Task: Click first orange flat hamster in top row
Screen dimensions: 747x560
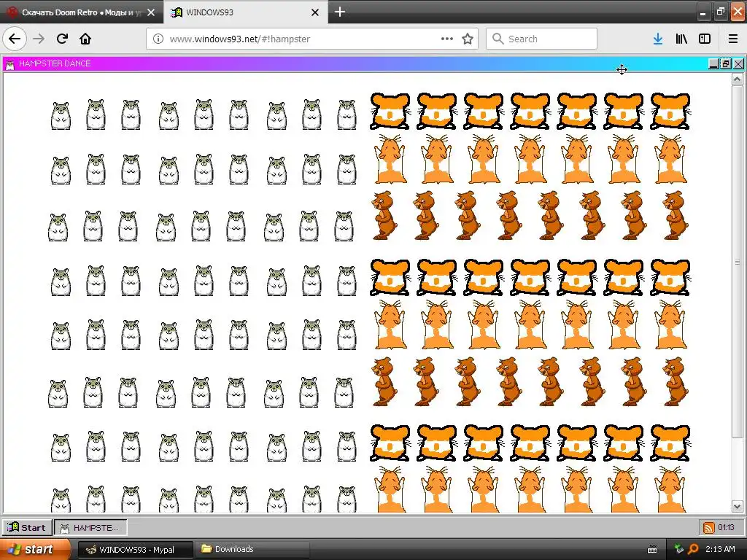Action: 390,112
